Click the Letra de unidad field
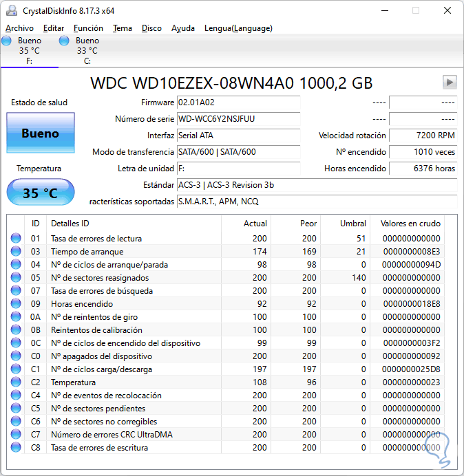The width and height of the screenshot is (464, 476). pyautogui.click(x=238, y=169)
